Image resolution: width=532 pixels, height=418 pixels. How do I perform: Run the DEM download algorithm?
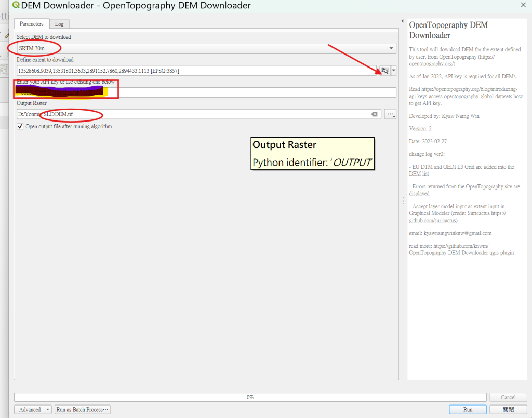tap(468, 410)
